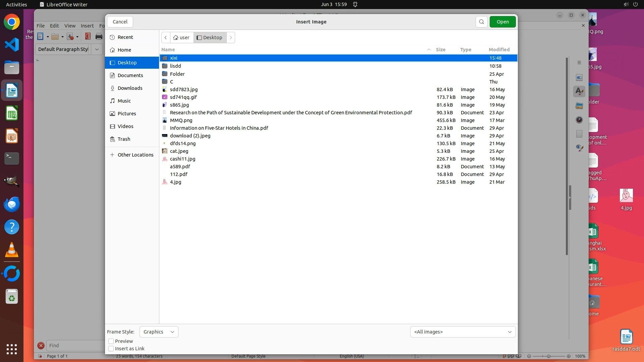Launch Google Chrome from the dock
This screenshot has width=644, height=362.
click(12, 22)
